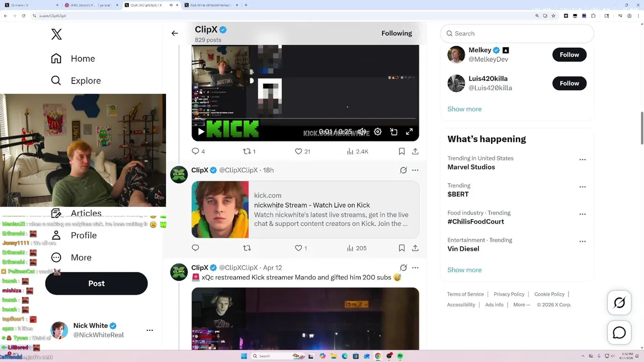The width and height of the screenshot is (644, 362).
Task: Open the kick.com nickwhite stream link card
Action: (x=305, y=210)
